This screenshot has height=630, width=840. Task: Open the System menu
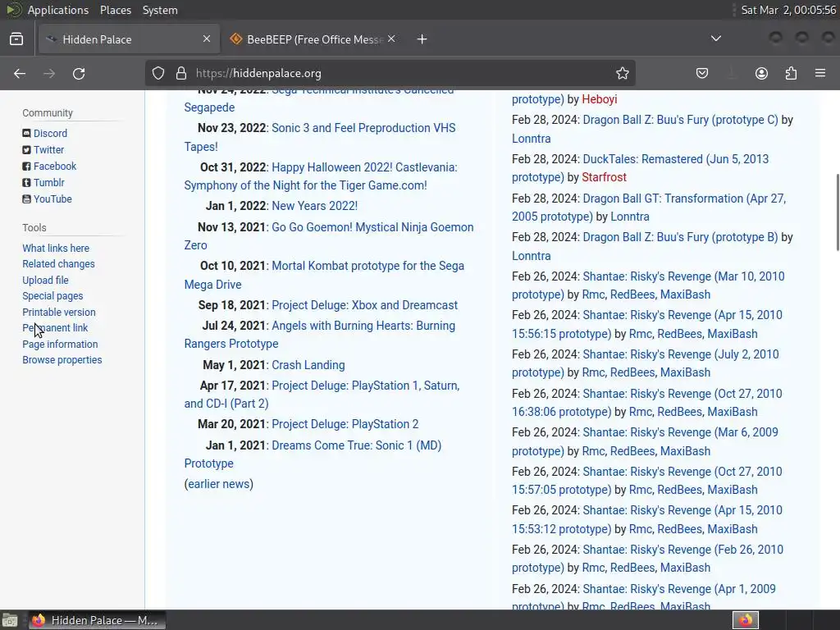tap(160, 10)
